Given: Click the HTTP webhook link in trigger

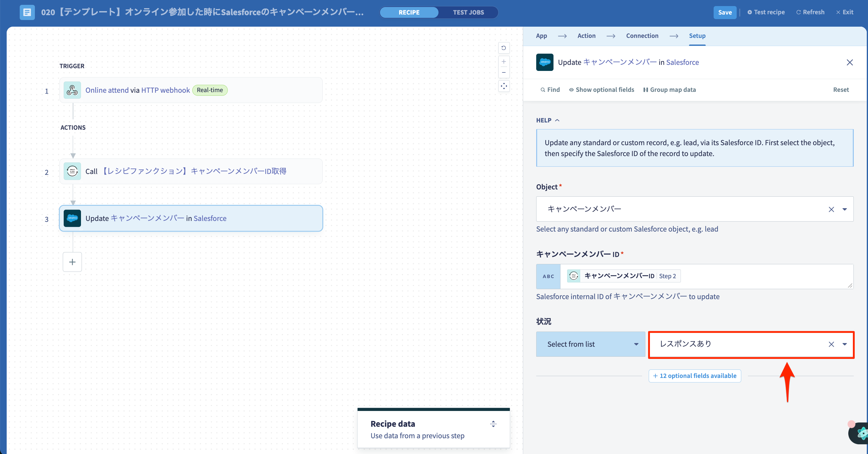Looking at the screenshot, I should pyautogui.click(x=166, y=90).
